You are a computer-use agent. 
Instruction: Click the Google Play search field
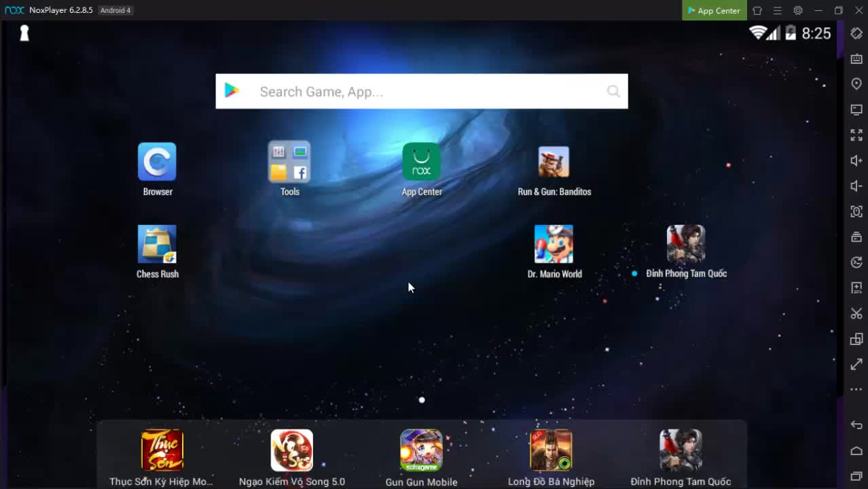click(x=422, y=91)
